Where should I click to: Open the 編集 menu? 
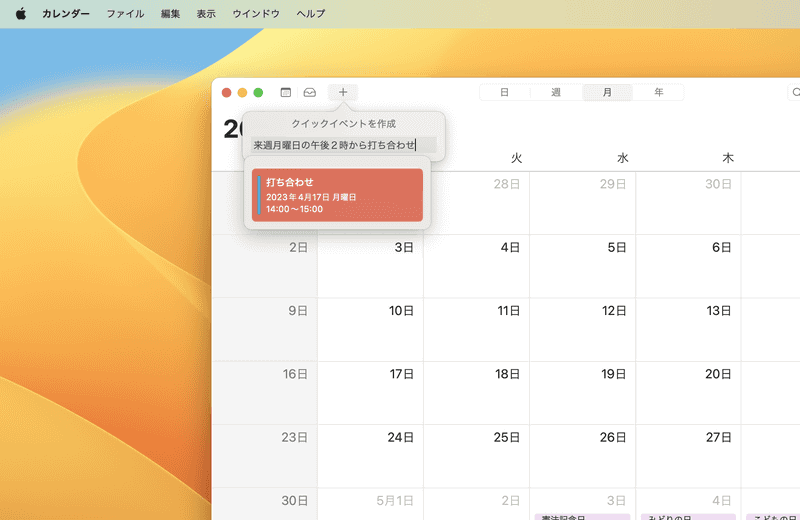pyautogui.click(x=170, y=14)
